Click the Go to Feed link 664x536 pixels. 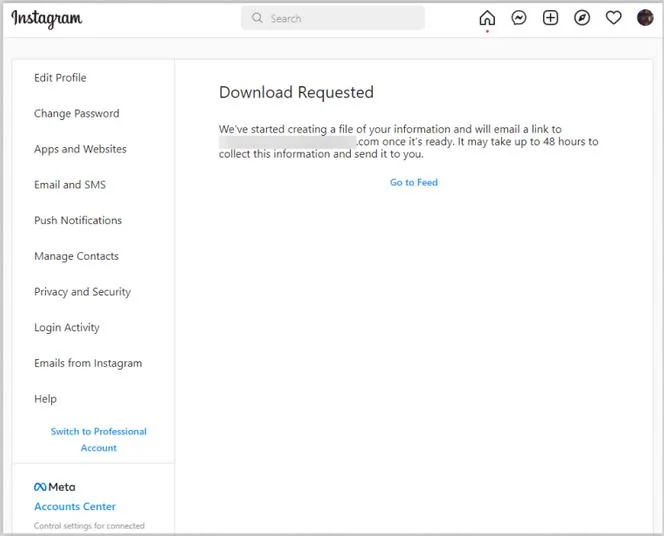[414, 182]
